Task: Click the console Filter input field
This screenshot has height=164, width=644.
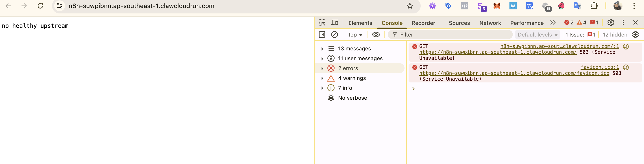Action: pos(453,35)
